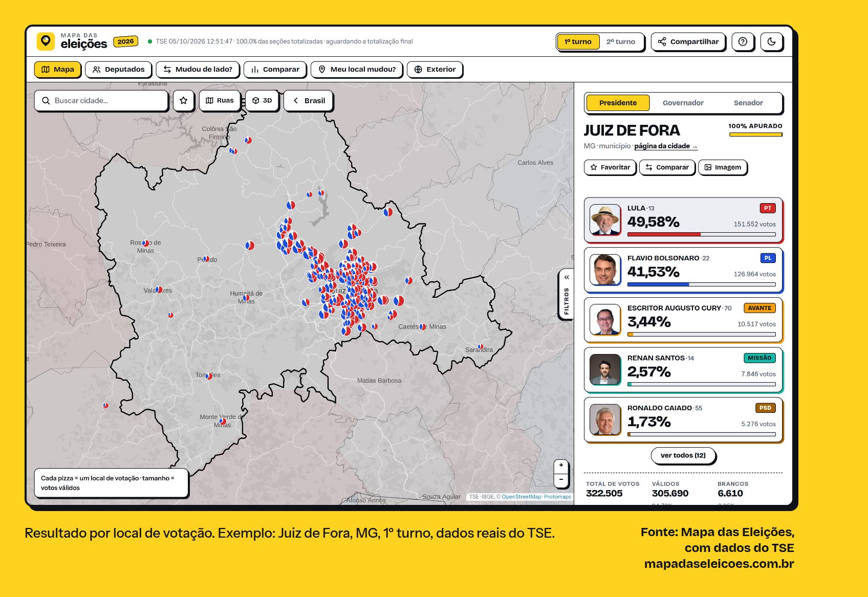Click the Imagem button
The width and height of the screenshot is (868, 597).
(x=723, y=167)
